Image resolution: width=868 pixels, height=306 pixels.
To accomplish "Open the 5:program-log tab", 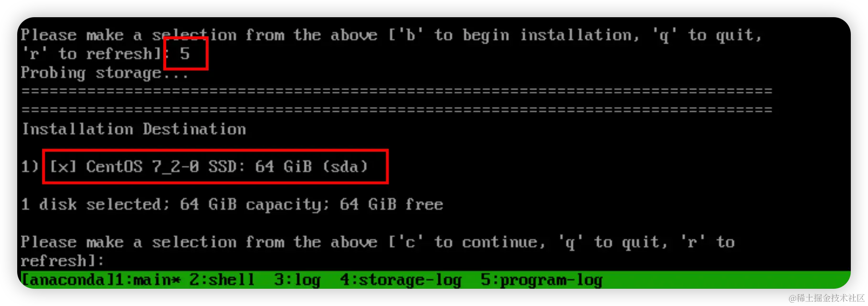I will (541, 280).
